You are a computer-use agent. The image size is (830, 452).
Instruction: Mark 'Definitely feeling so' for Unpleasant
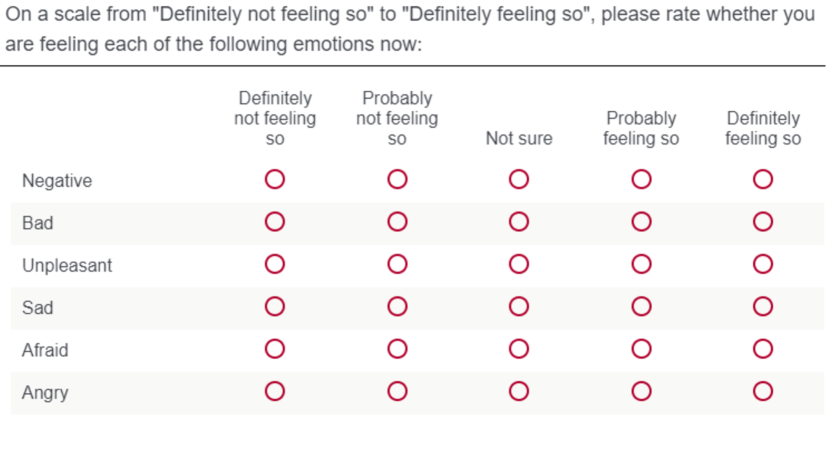tap(763, 265)
